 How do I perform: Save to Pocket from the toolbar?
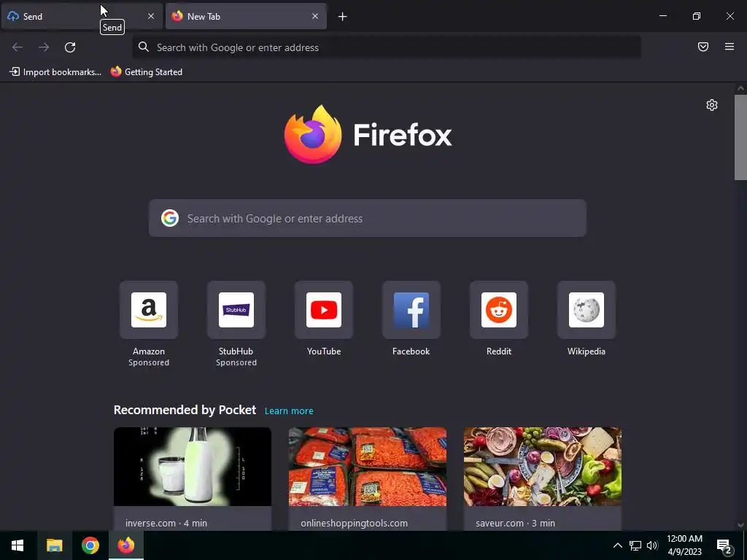703,47
